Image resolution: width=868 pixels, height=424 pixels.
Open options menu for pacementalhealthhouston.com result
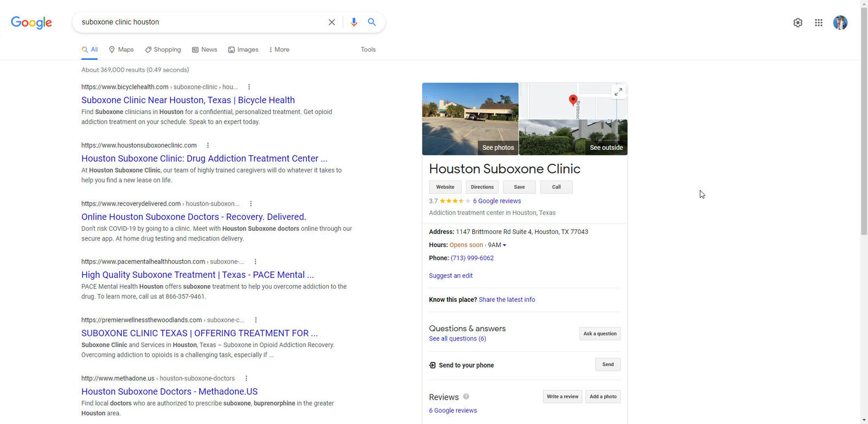click(x=256, y=262)
